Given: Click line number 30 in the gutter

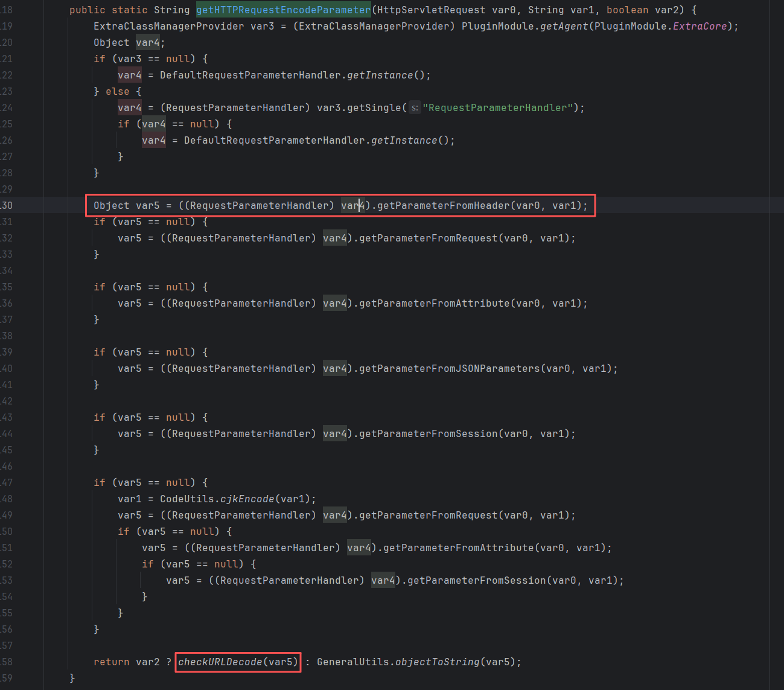Looking at the screenshot, I should pyautogui.click(x=7, y=206).
